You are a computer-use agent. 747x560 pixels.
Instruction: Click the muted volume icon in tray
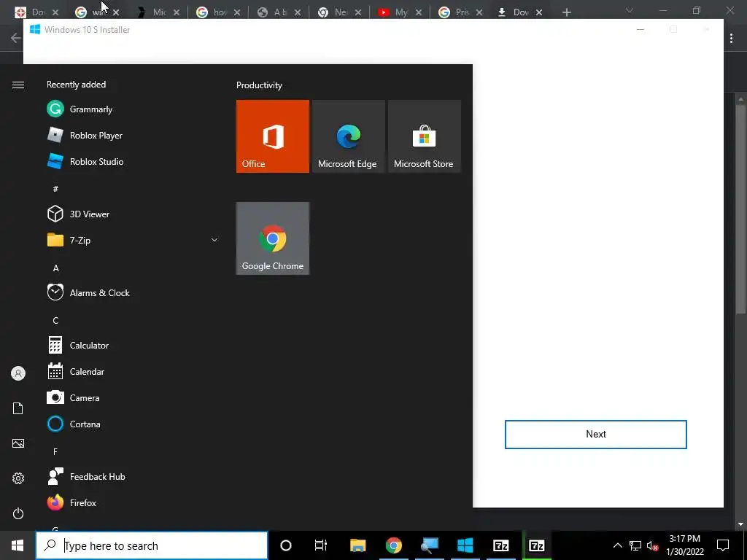point(653,545)
